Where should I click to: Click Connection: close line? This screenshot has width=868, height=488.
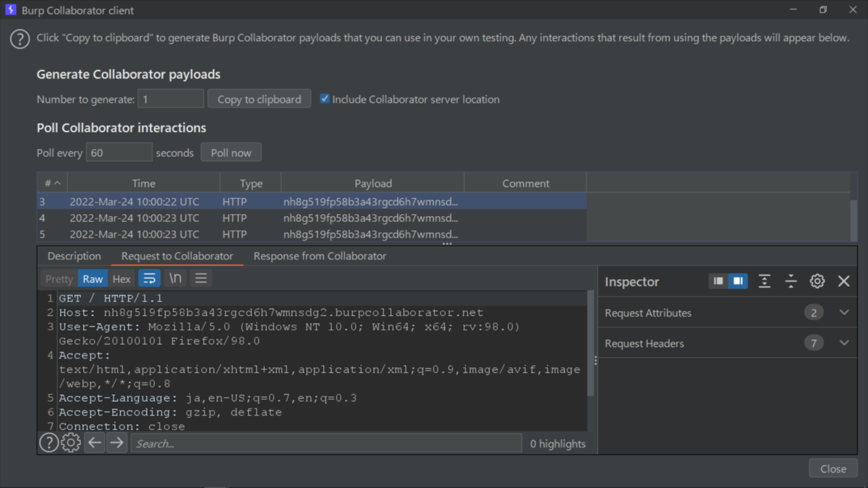point(122,427)
